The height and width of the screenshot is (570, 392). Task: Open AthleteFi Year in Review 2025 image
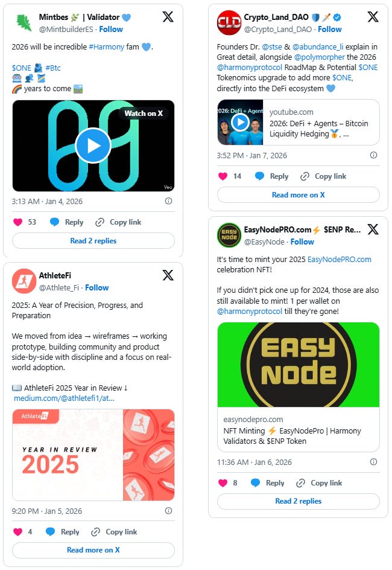93,455
